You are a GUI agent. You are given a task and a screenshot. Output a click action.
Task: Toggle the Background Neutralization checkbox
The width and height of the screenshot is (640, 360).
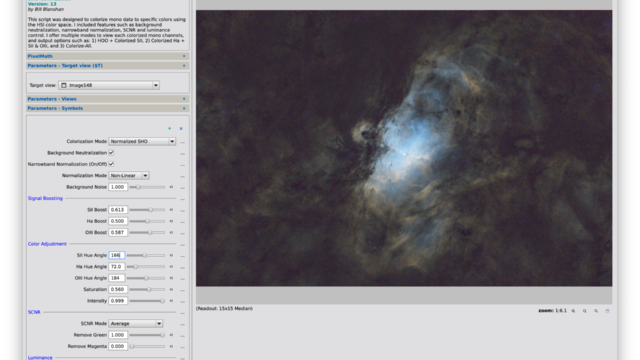[x=111, y=153]
